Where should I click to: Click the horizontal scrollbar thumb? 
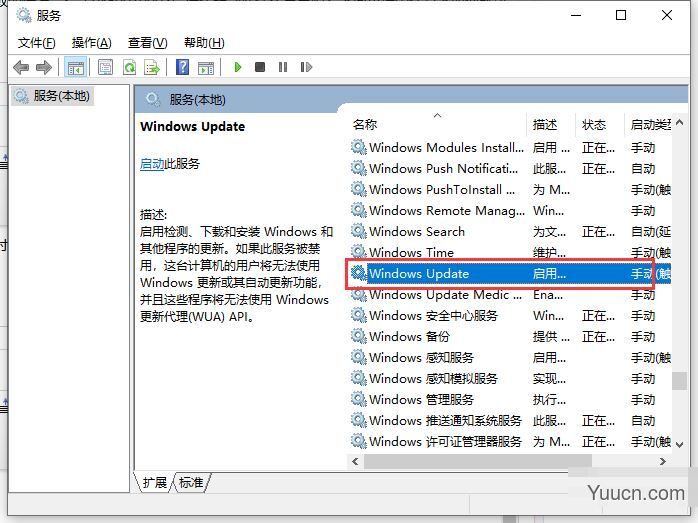coord(478,462)
